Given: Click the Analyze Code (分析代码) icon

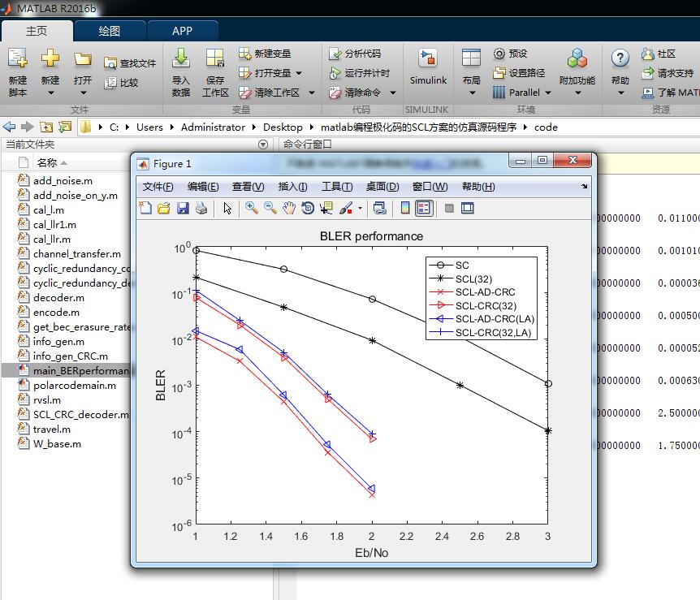Looking at the screenshot, I should [x=335, y=54].
